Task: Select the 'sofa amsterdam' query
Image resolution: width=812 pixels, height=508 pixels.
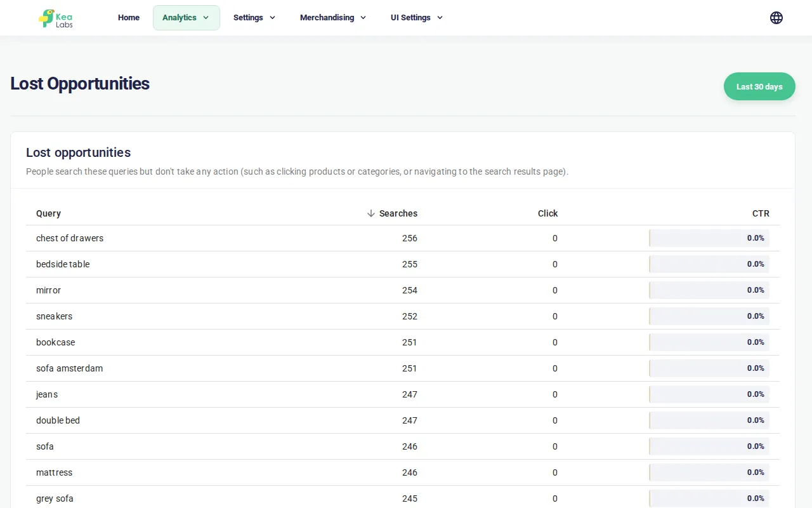Action: [70, 368]
